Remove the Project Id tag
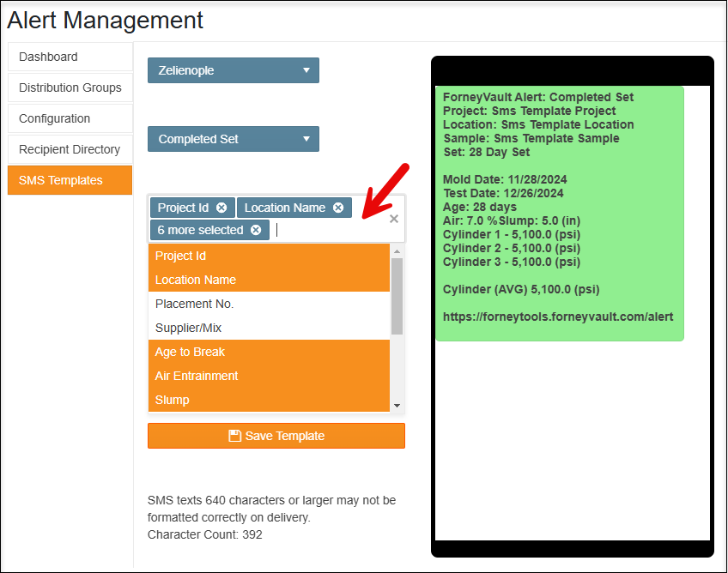 click(x=221, y=207)
